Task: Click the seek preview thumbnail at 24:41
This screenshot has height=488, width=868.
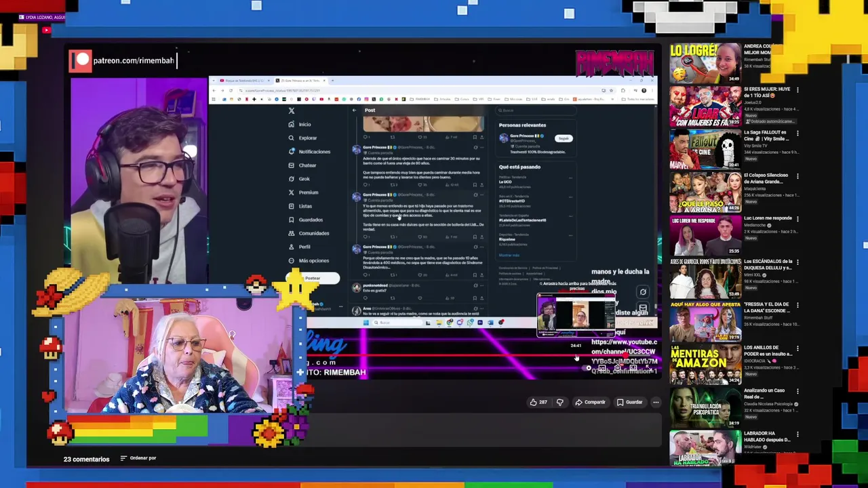Action: click(576, 315)
